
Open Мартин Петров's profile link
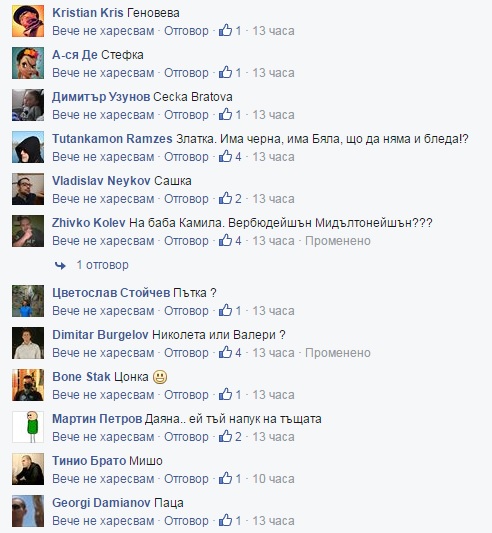[97, 418]
